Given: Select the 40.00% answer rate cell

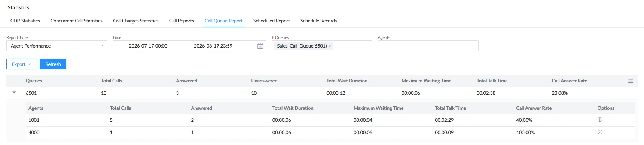Looking at the screenshot, I should [524, 120].
